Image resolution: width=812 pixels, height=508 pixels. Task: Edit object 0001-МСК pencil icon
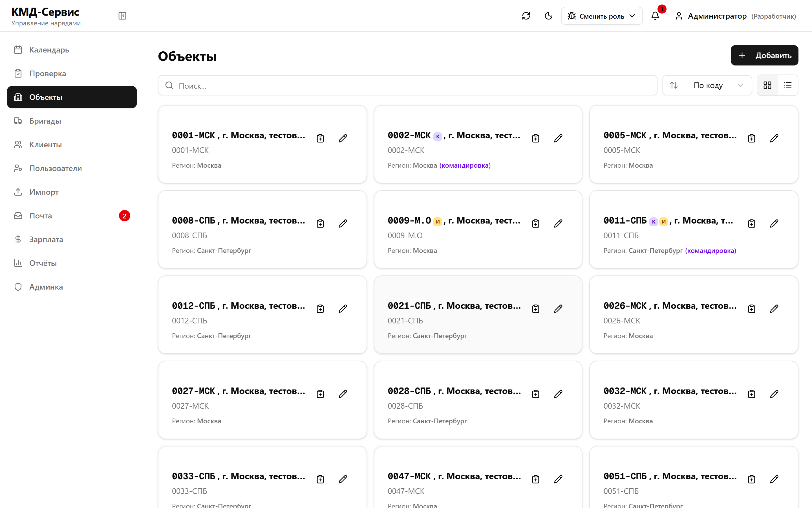[x=343, y=138]
